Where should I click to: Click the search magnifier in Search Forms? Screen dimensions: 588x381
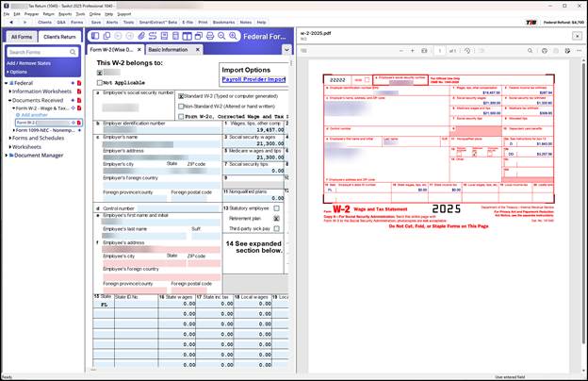tap(73, 52)
